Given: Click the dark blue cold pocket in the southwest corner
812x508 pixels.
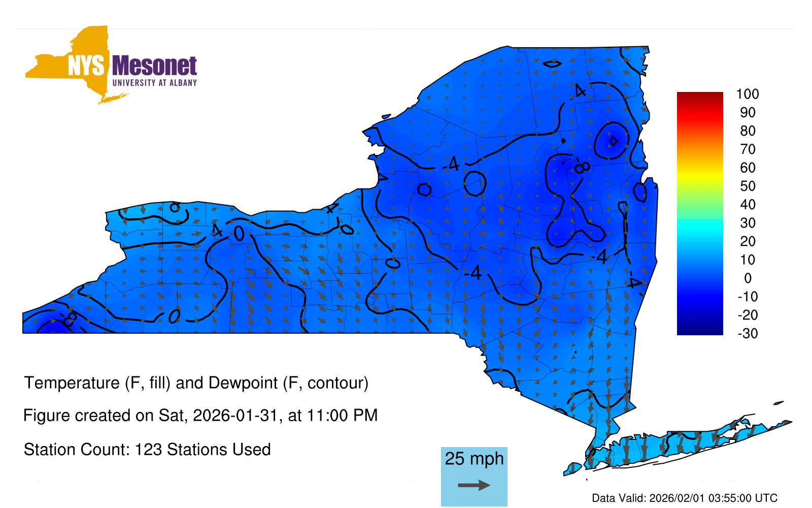Looking at the screenshot, I should pyautogui.click(x=51, y=324).
